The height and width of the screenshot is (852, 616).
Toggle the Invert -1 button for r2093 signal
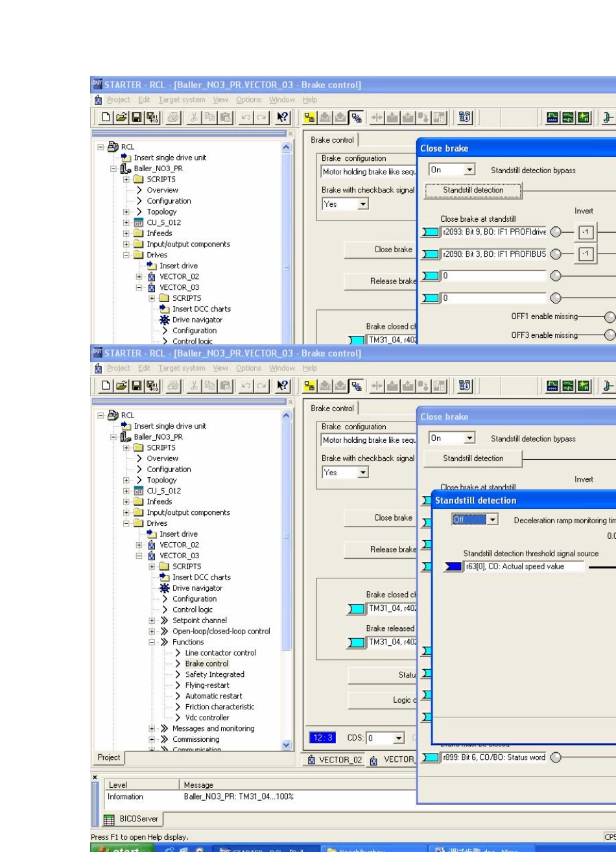click(586, 233)
